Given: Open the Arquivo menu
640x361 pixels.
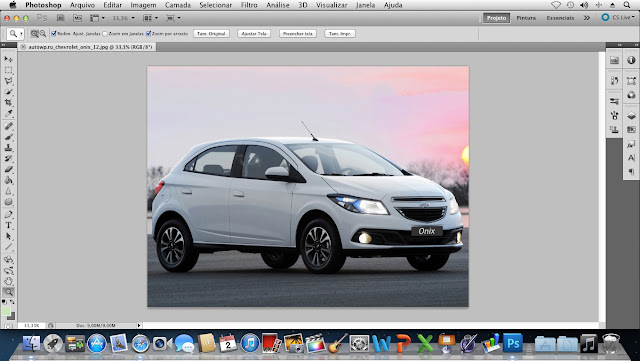Looking at the screenshot, I should (x=82, y=5).
